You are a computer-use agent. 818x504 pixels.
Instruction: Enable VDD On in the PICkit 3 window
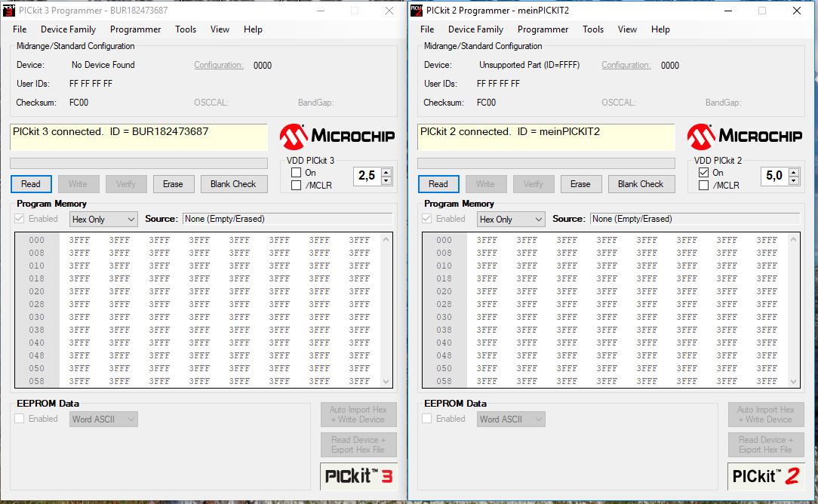297,172
